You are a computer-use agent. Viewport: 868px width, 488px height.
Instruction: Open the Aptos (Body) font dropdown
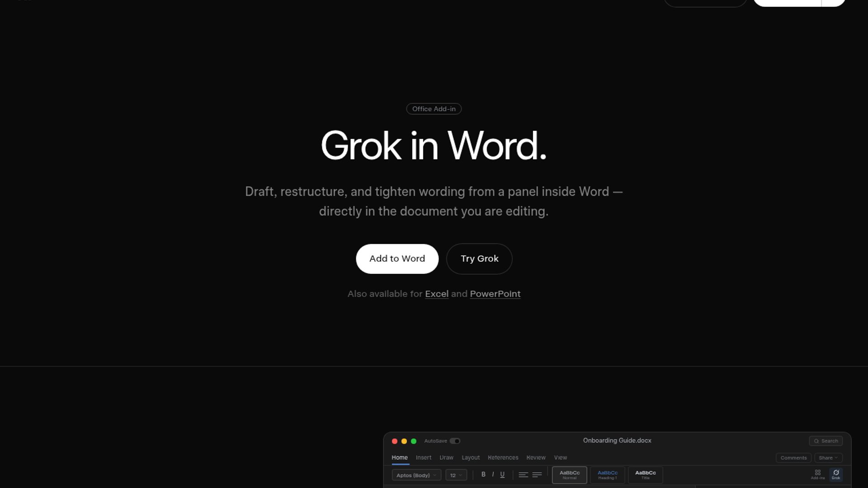tap(416, 475)
